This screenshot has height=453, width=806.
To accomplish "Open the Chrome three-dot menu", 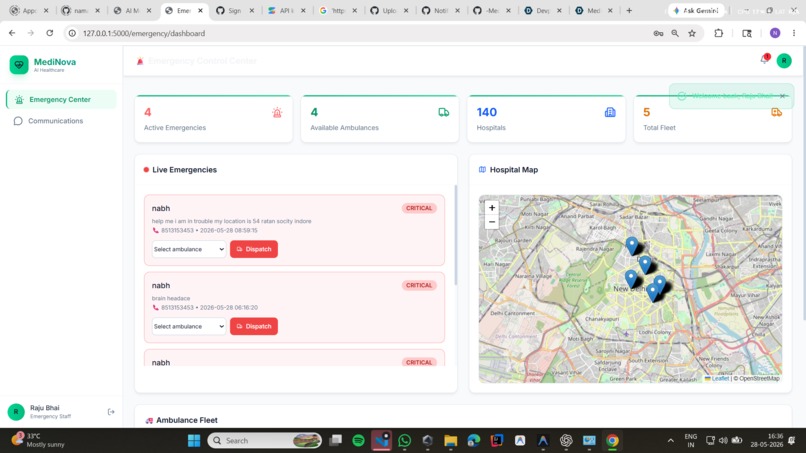I will click(x=794, y=33).
